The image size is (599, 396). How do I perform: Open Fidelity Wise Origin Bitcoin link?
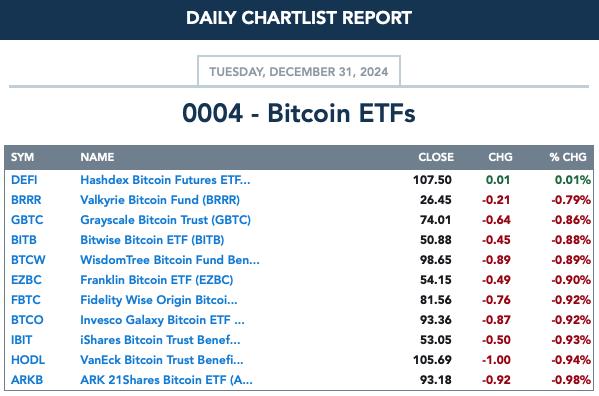[x=159, y=300]
